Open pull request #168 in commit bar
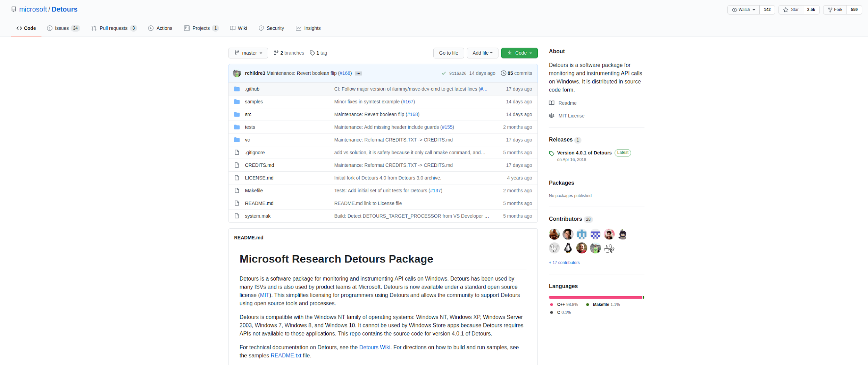This screenshot has height=365, width=868. pos(345,73)
